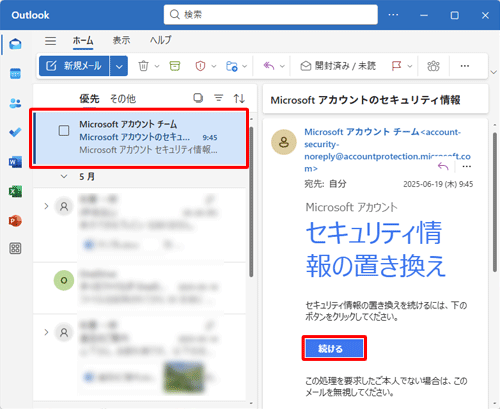The height and width of the screenshot is (409, 500).
Task: Collapse the 5 月 message group
Action: coord(64,176)
